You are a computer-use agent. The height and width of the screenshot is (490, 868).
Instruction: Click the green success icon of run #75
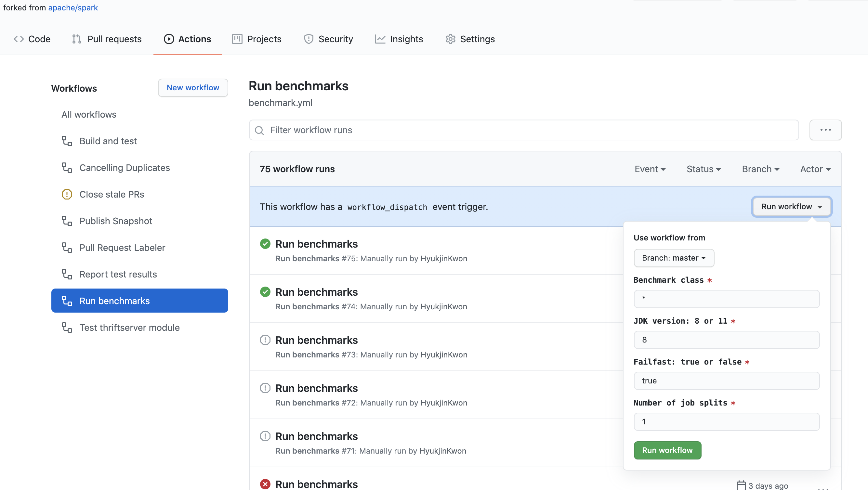coord(265,243)
